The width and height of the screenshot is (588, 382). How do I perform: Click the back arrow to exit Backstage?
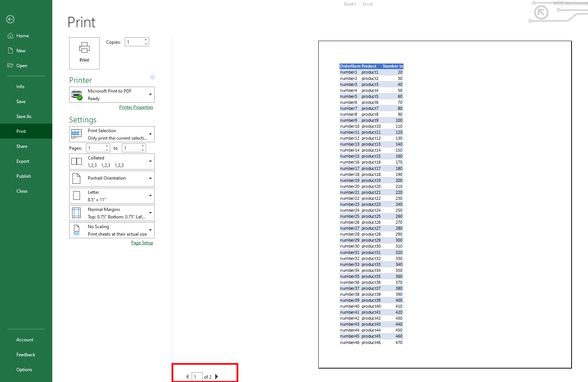10,19
